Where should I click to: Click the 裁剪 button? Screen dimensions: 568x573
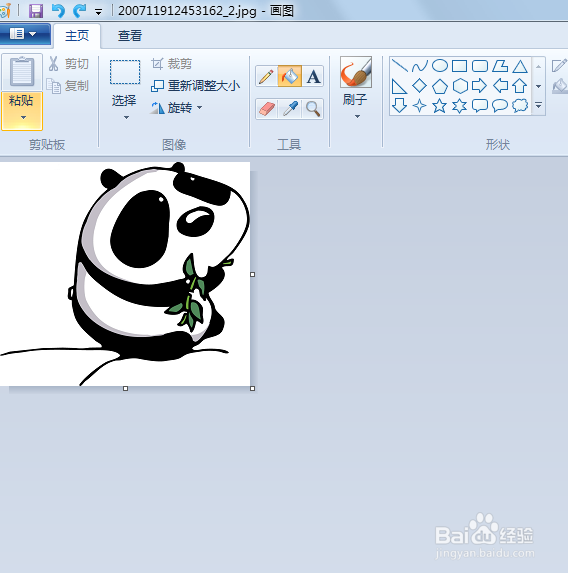172,64
